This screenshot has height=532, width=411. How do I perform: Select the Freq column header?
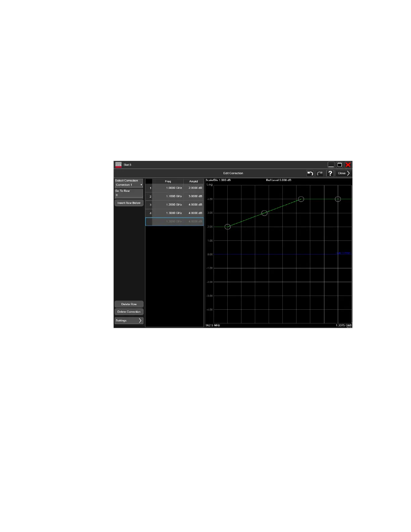click(168, 181)
